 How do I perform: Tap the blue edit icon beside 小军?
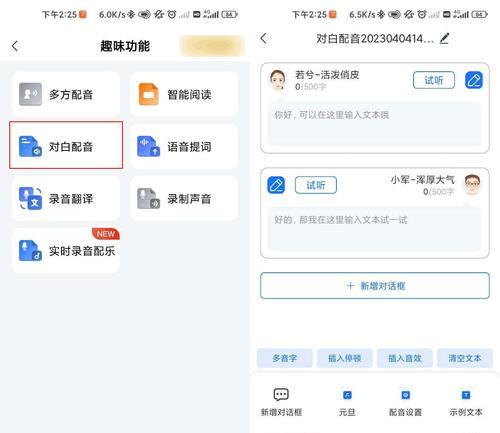click(276, 185)
